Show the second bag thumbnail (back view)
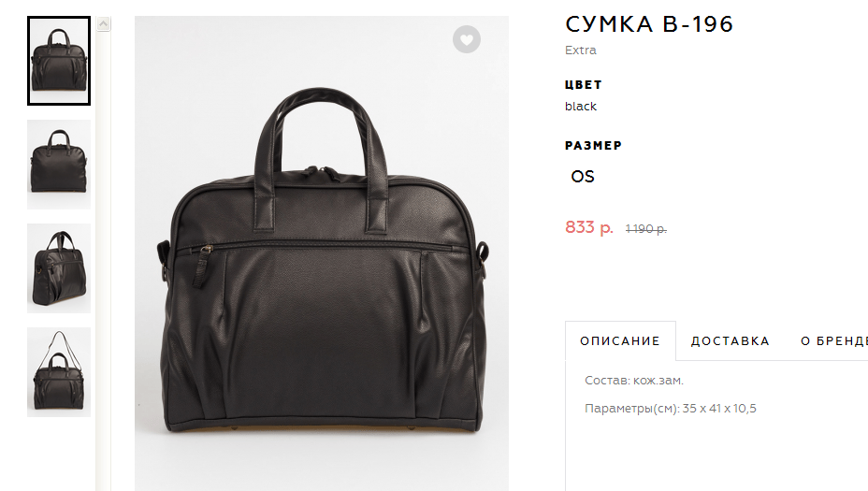 59,165
